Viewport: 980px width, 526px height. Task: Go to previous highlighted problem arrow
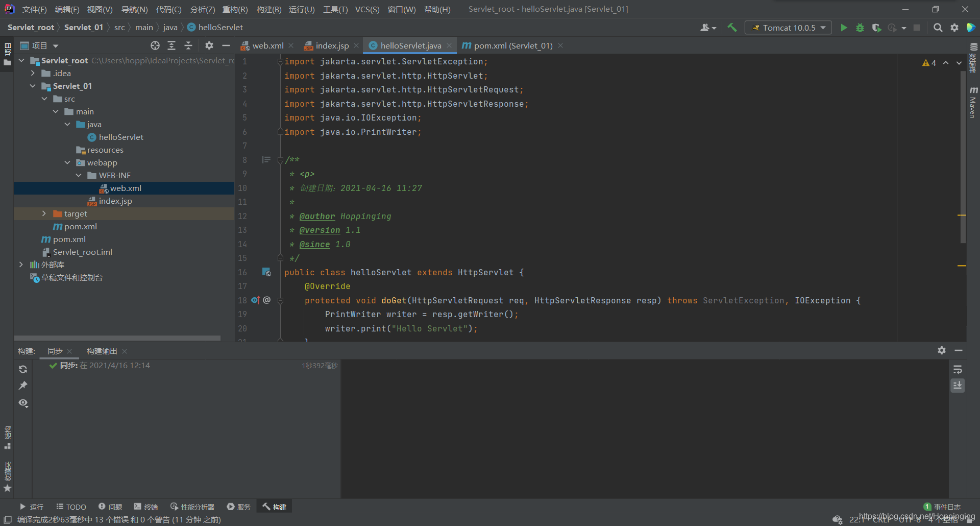946,63
